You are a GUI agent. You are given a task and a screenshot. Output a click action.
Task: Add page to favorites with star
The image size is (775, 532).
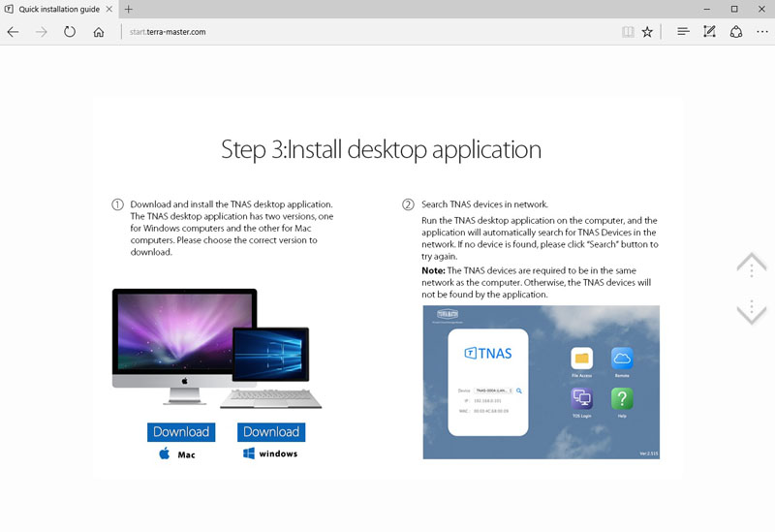point(647,32)
